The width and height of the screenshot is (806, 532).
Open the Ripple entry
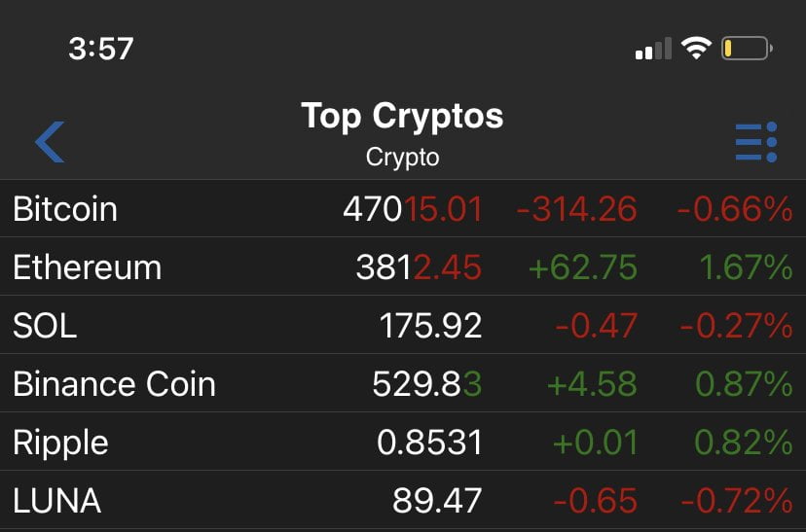click(x=60, y=443)
